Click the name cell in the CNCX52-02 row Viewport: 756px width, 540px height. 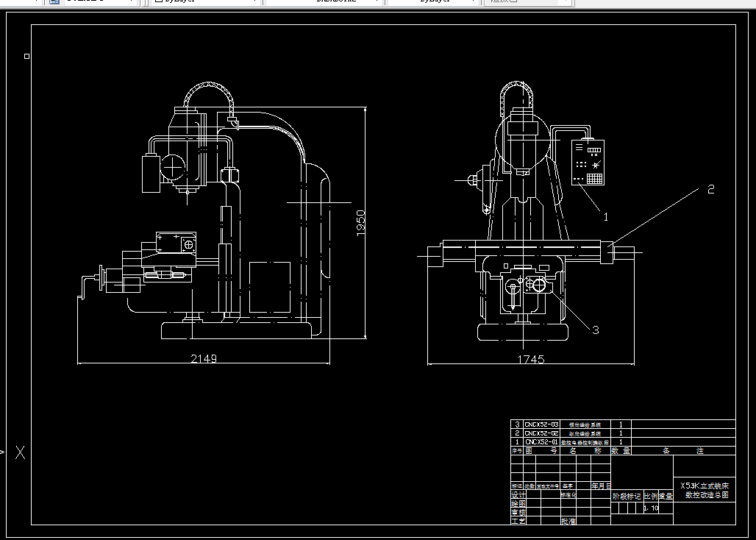tap(585, 433)
